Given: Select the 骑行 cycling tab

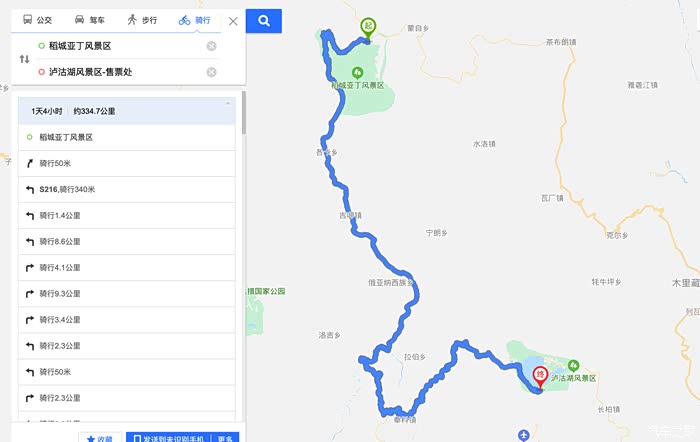Looking at the screenshot, I should click(194, 20).
